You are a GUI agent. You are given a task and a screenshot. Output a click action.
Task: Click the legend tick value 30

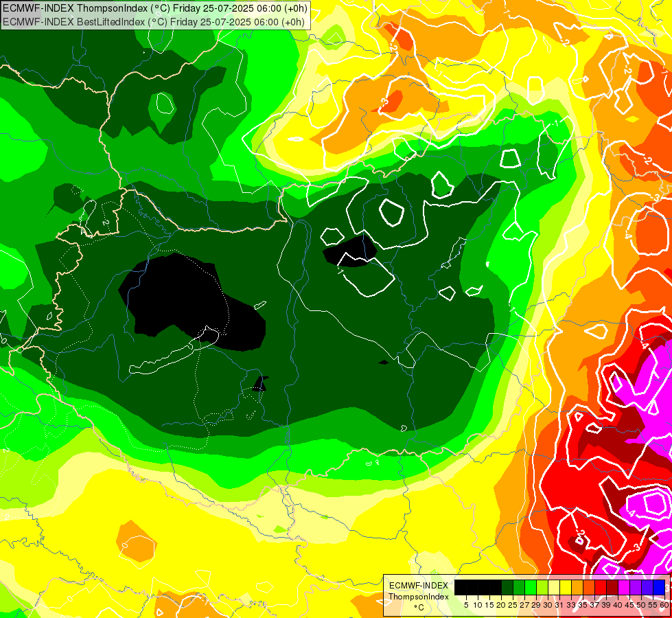(548, 605)
